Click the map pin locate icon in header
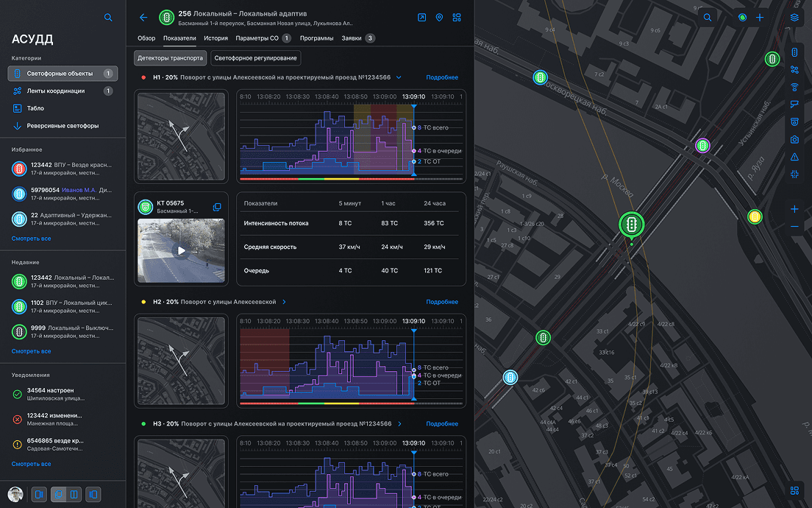The width and height of the screenshot is (812, 508). pos(439,18)
